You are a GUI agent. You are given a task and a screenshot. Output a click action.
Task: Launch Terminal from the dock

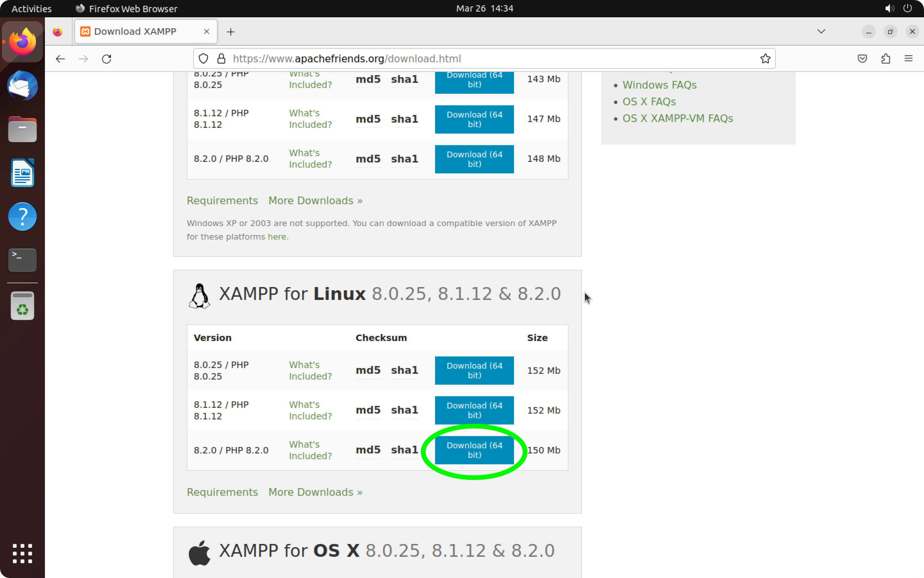click(x=22, y=260)
